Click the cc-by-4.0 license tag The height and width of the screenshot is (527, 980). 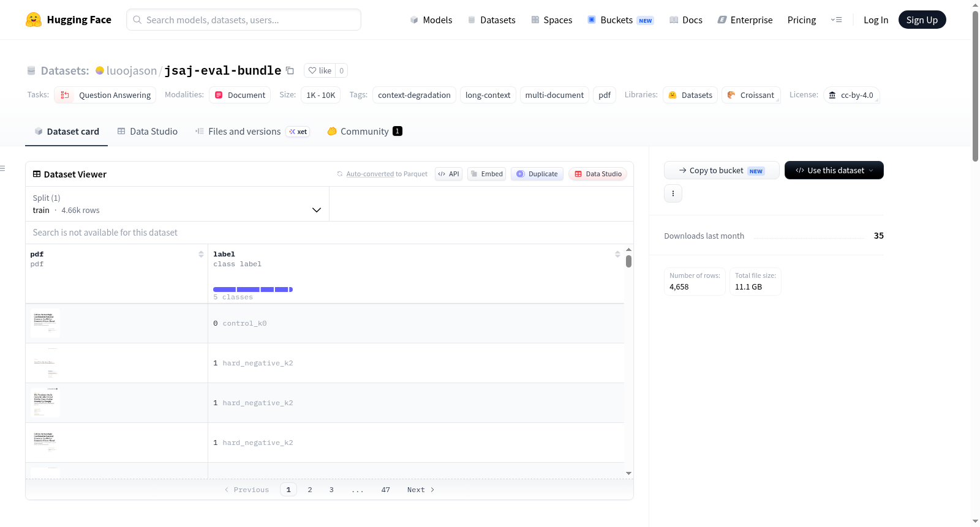pyautogui.click(x=851, y=95)
